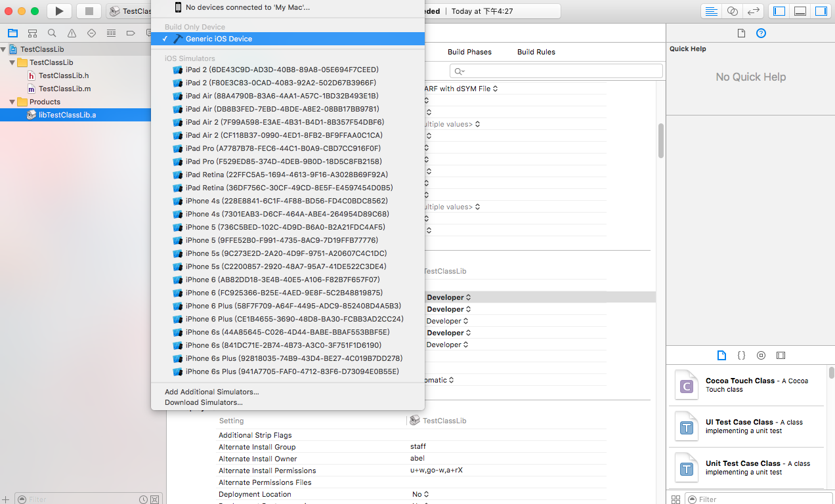Select the Additional Strip Flags setting row
The width and height of the screenshot is (835, 504).
(x=412, y=435)
